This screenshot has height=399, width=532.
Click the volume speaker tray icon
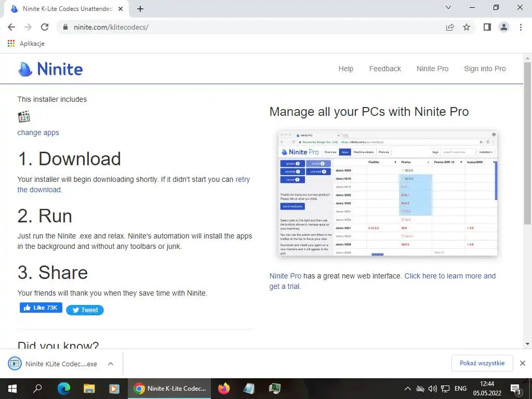click(x=433, y=389)
